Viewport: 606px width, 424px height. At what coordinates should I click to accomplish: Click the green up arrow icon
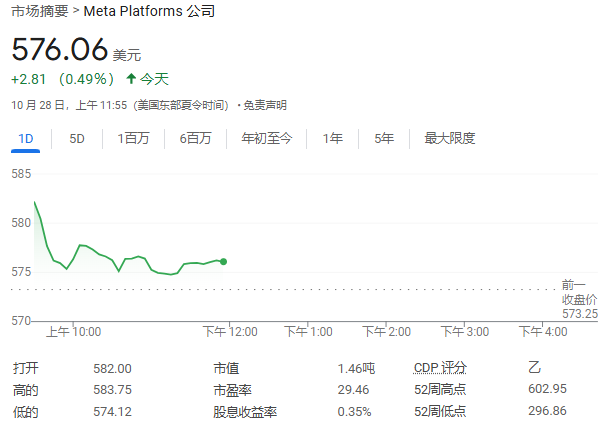pyautogui.click(x=130, y=79)
